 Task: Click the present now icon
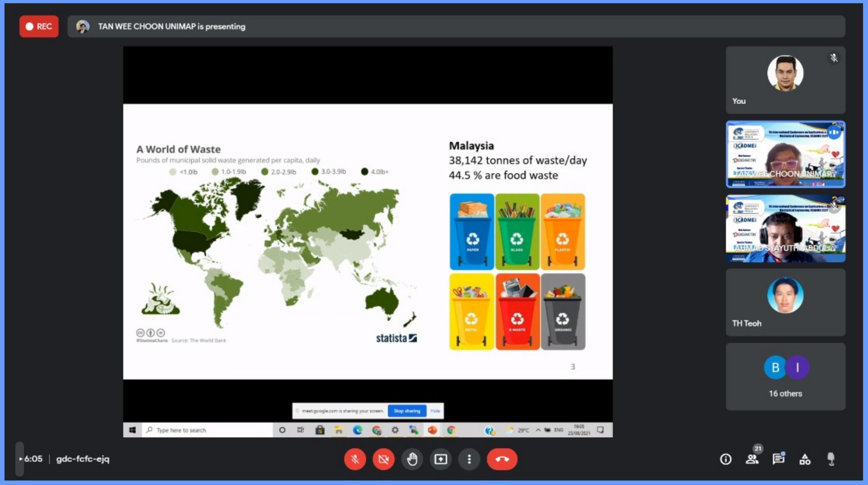tap(440, 459)
